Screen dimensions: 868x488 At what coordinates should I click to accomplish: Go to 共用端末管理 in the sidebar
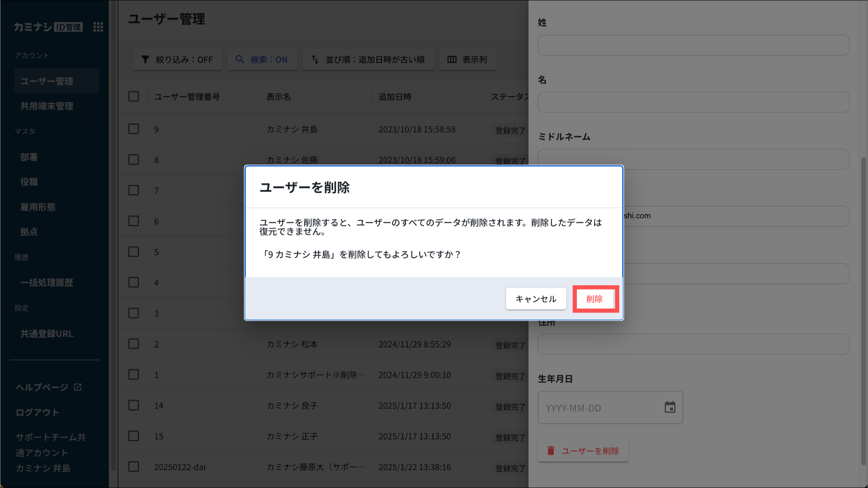(47, 106)
